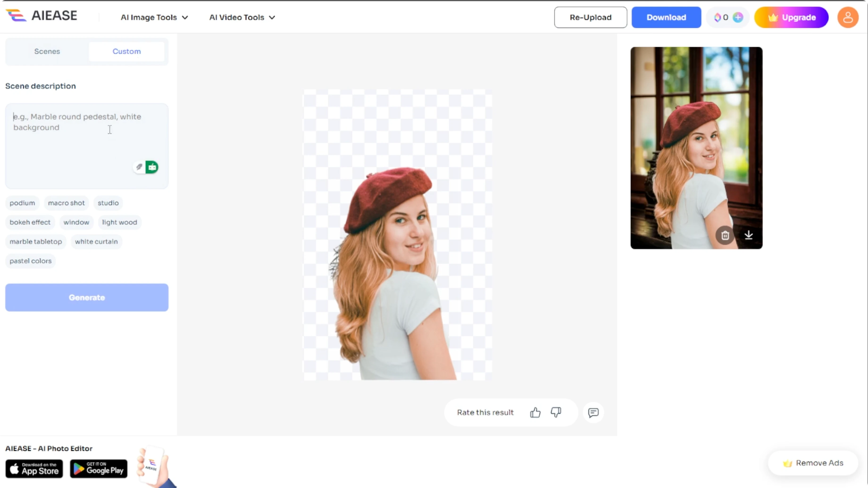The height and width of the screenshot is (488, 868).
Task: Select the generated result thumbnail
Action: pyautogui.click(x=697, y=148)
